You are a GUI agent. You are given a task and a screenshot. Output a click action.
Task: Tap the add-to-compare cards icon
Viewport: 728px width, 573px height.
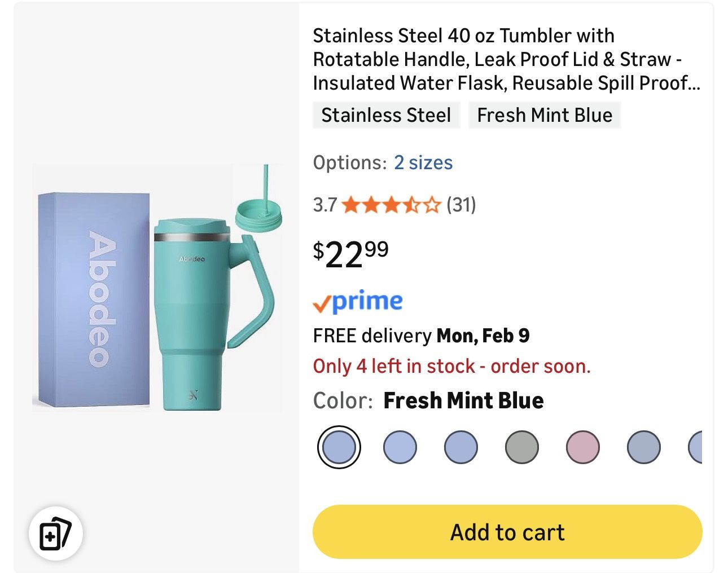(55, 534)
